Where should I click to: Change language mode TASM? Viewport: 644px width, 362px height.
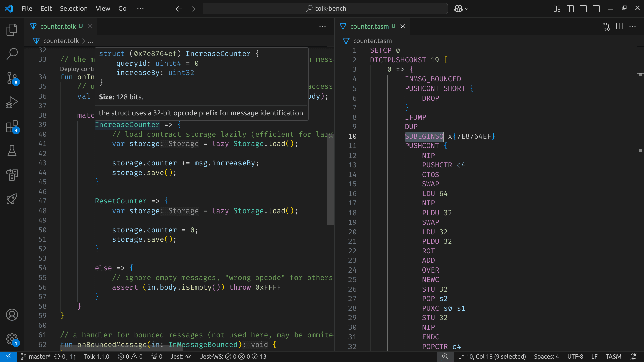(x=613, y=357)
